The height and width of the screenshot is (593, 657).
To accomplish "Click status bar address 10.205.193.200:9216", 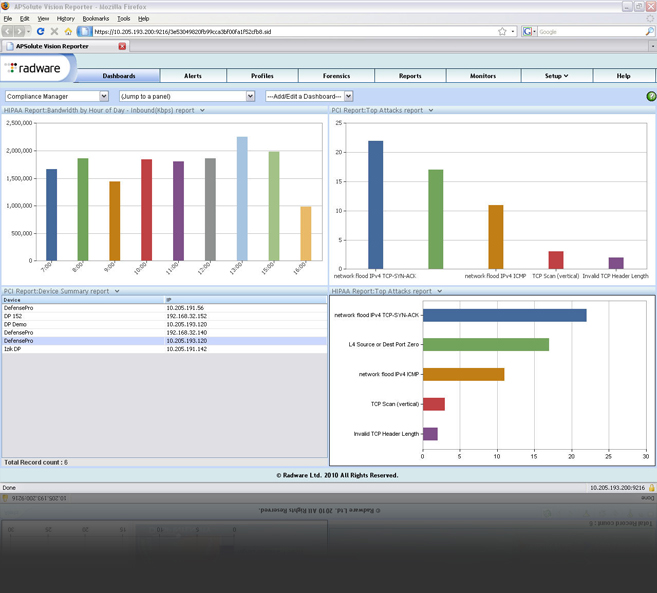I will tap(617, 487).
